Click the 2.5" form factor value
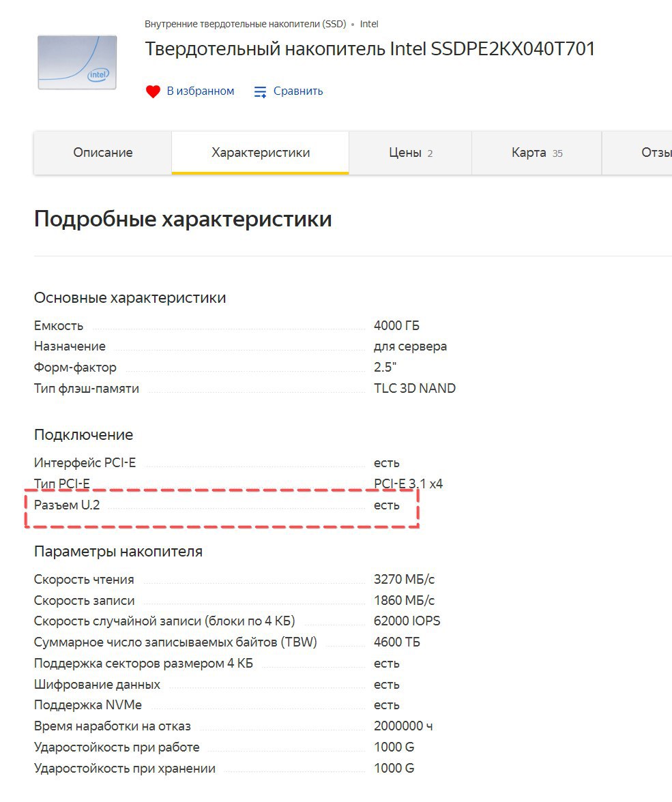This screenshot has height=802, width=672. 385,367
